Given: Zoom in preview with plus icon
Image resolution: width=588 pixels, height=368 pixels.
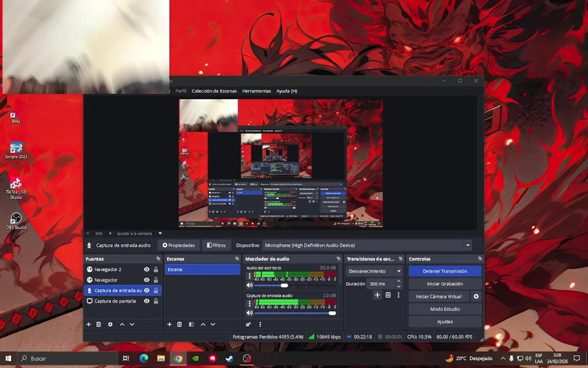Looking at the screenshot, I should pyautogui.click(x=110, y=234).
